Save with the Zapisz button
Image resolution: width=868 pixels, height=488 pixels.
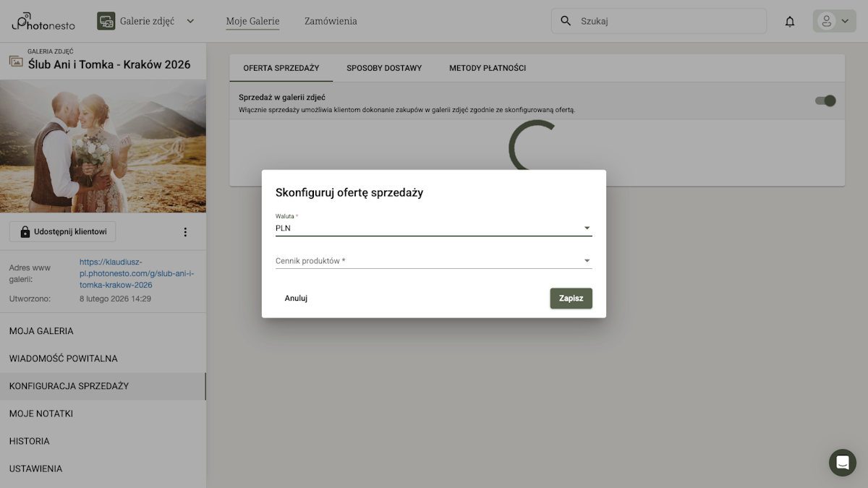click(571, 298)
